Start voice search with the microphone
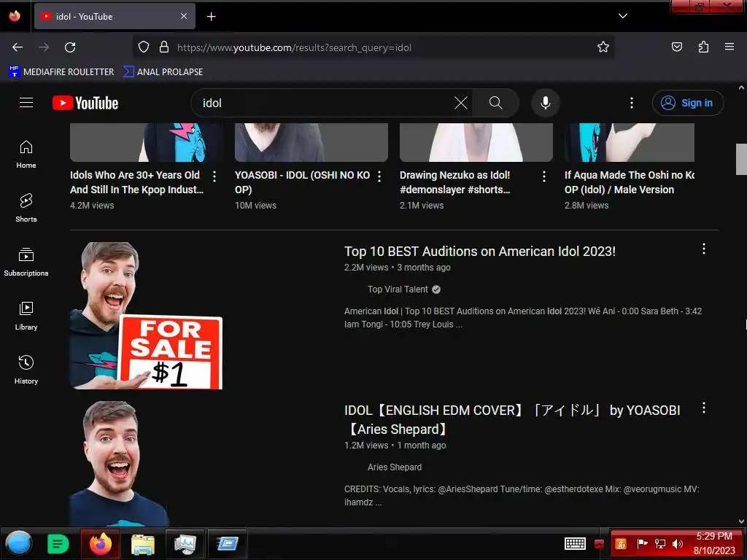 (x=546, y=103)
